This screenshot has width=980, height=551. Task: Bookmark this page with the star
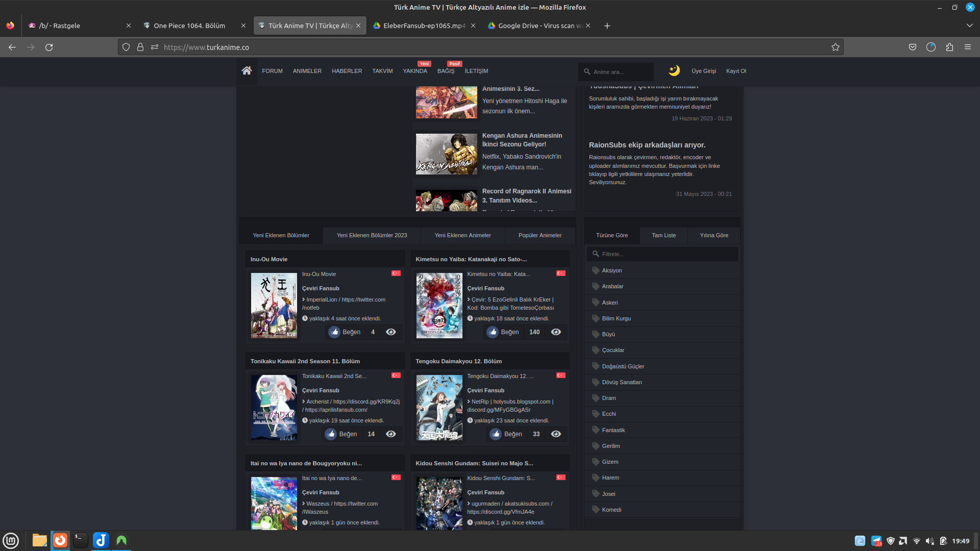tap(835, 47)
